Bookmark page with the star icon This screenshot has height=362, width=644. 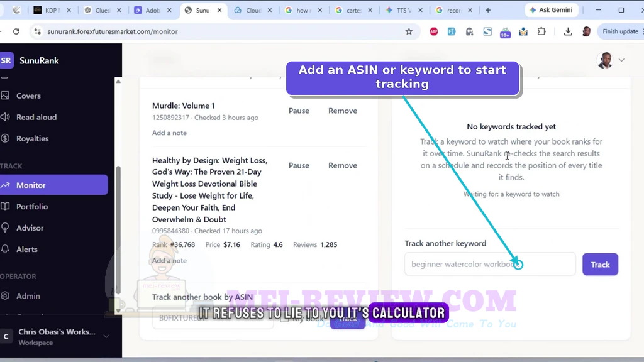click(x=409, y=31)
